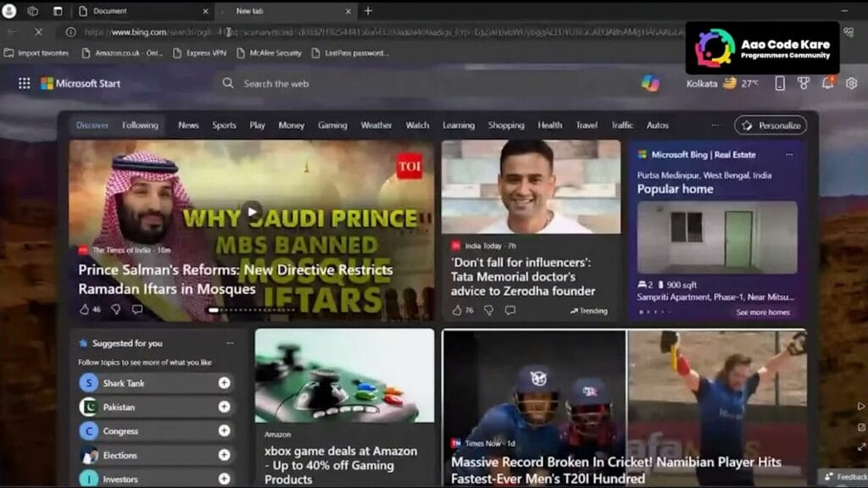This screenshot has height=488, width=868.
Task: Switch to the Following feed tab
Action: coord(140,125)
